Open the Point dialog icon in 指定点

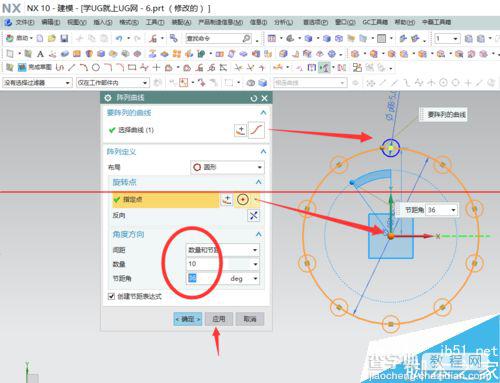point(227,200)
